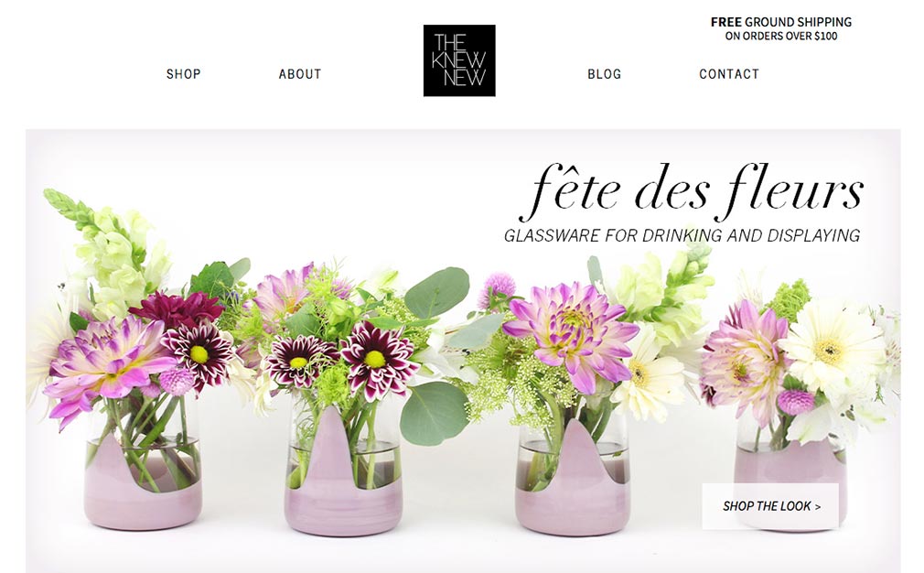Image resolution: width=924 pixels, height=573 pixels.
Task: Open the BLOG page
Action: (604, 74)
